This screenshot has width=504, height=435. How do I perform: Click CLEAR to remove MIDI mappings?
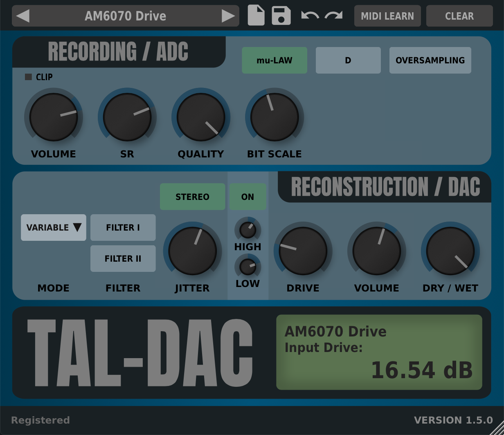(x=459, y=16)
